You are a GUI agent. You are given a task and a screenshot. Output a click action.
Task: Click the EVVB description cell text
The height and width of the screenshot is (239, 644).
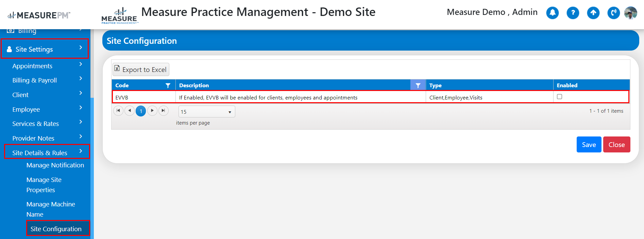click(268, 98)
